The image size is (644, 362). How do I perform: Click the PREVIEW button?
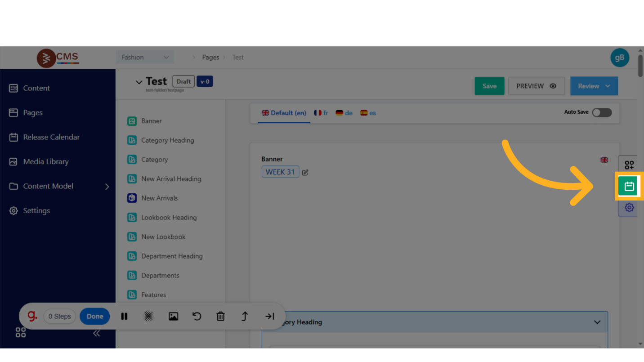(536, 86)
